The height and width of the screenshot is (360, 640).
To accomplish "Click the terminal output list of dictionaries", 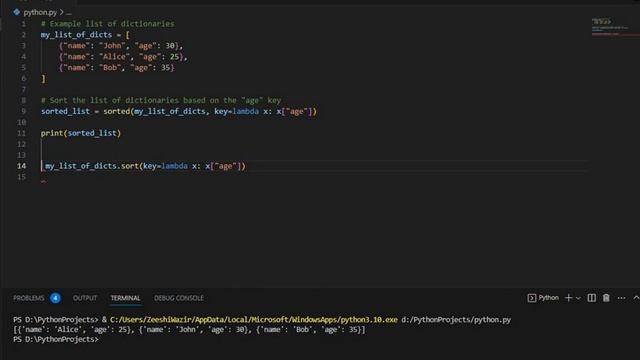I will (x=189, y=329).
